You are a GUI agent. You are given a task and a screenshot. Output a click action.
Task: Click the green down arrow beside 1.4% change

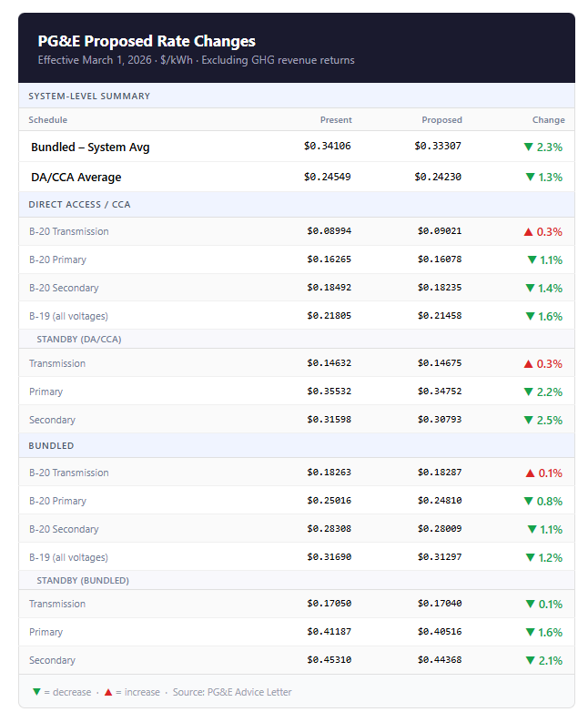[x=530, y=288]
